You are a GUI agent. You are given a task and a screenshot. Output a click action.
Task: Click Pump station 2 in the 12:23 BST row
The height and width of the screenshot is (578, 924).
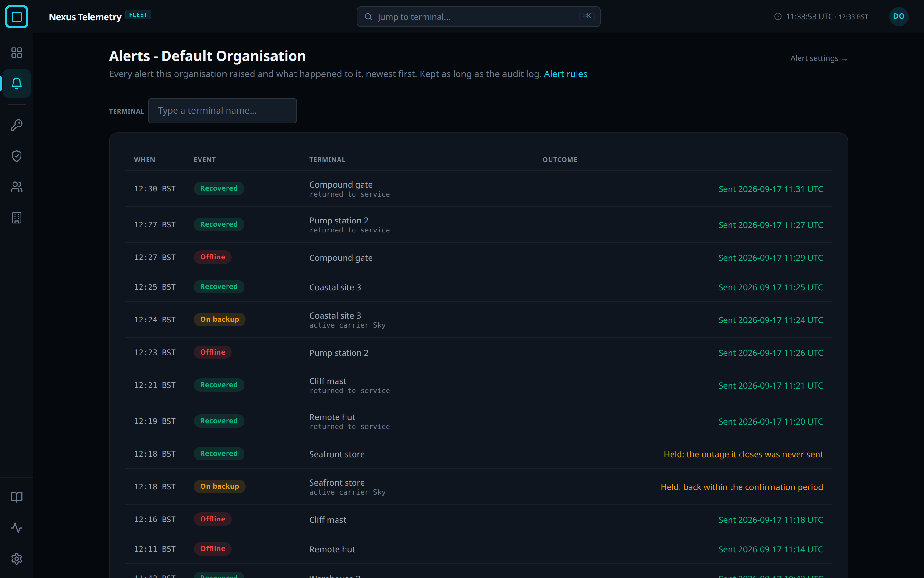[339, 353]
